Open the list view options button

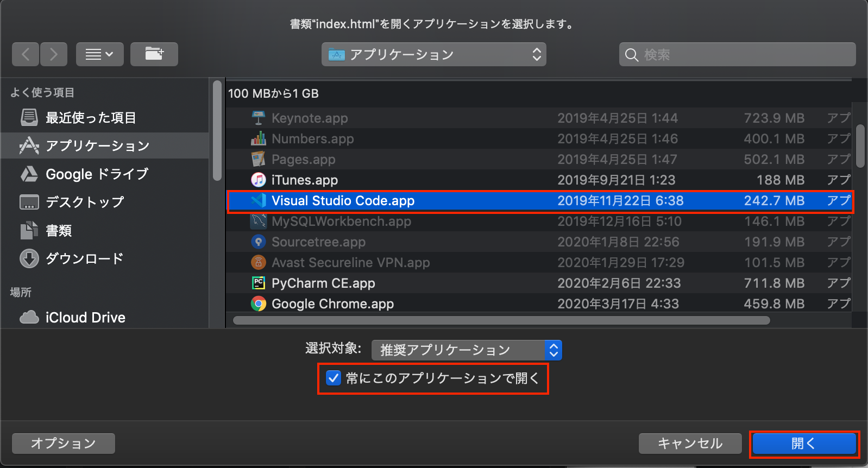click(100, 54)
